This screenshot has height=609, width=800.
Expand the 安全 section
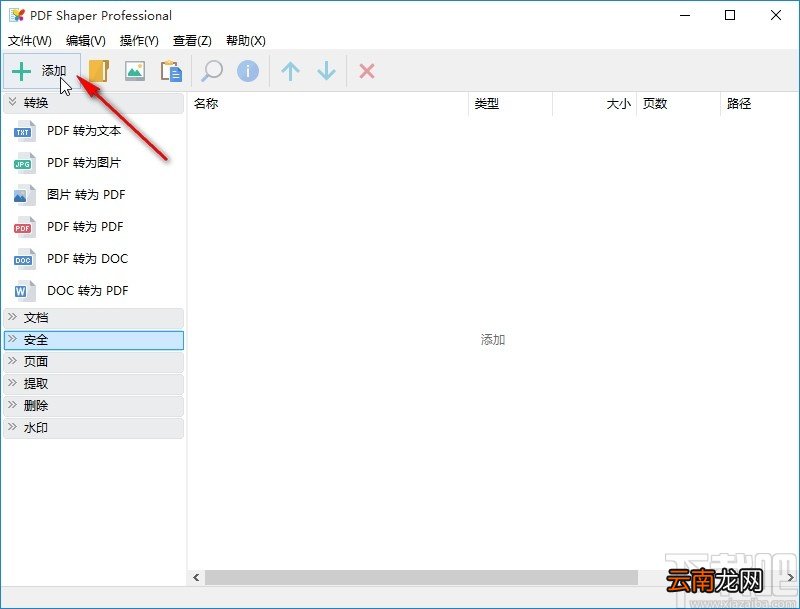[93, 340]
